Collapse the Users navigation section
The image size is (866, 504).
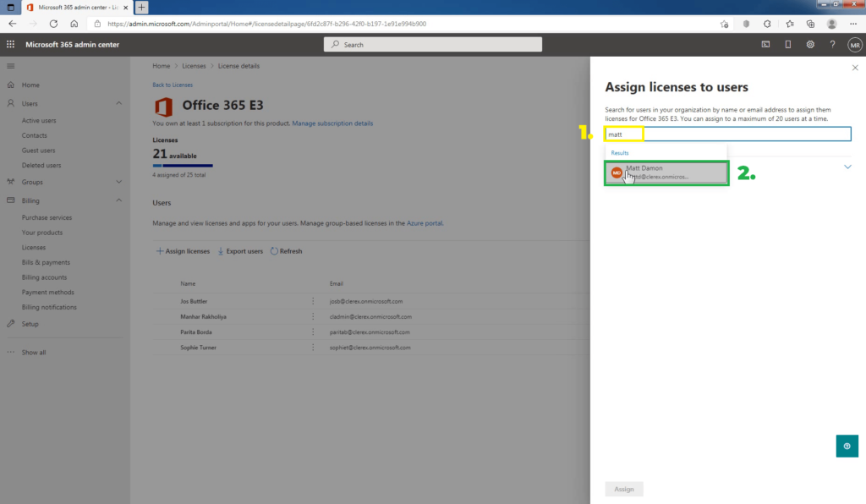pos(118,103)
